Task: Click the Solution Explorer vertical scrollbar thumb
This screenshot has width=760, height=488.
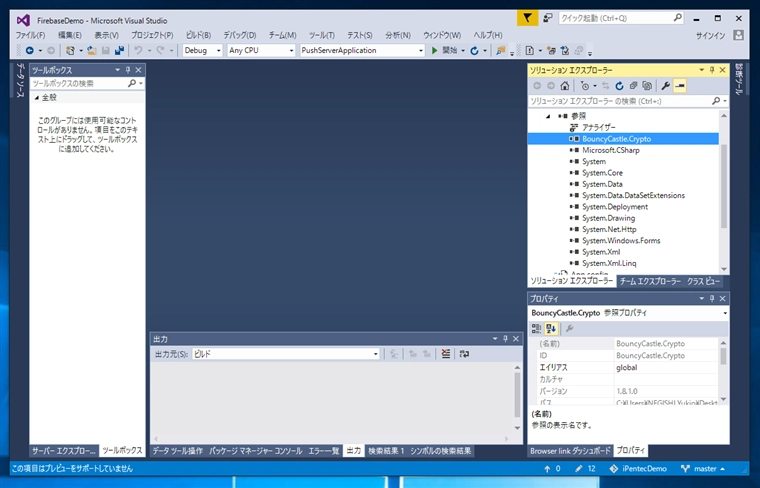Action: (724, 187)
